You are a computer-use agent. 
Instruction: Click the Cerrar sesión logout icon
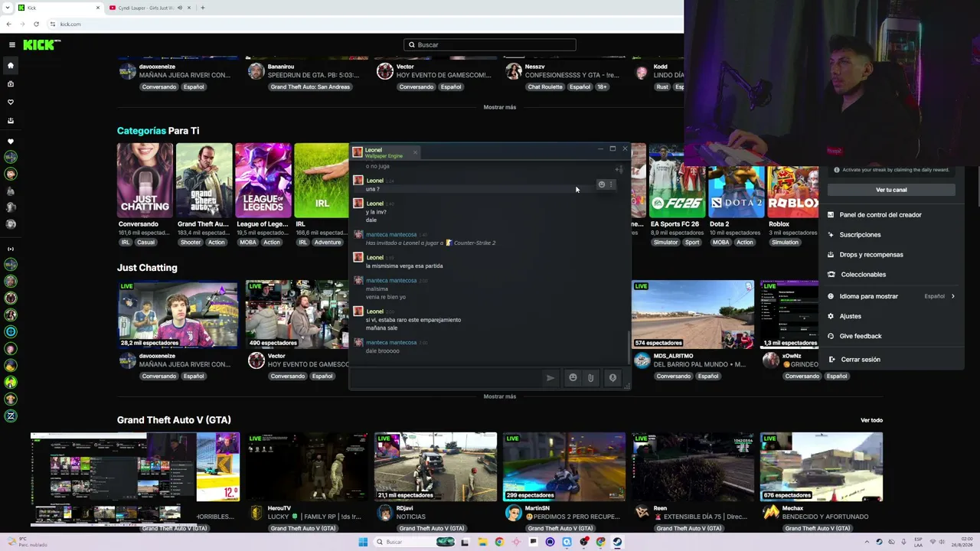coord(831,359)
